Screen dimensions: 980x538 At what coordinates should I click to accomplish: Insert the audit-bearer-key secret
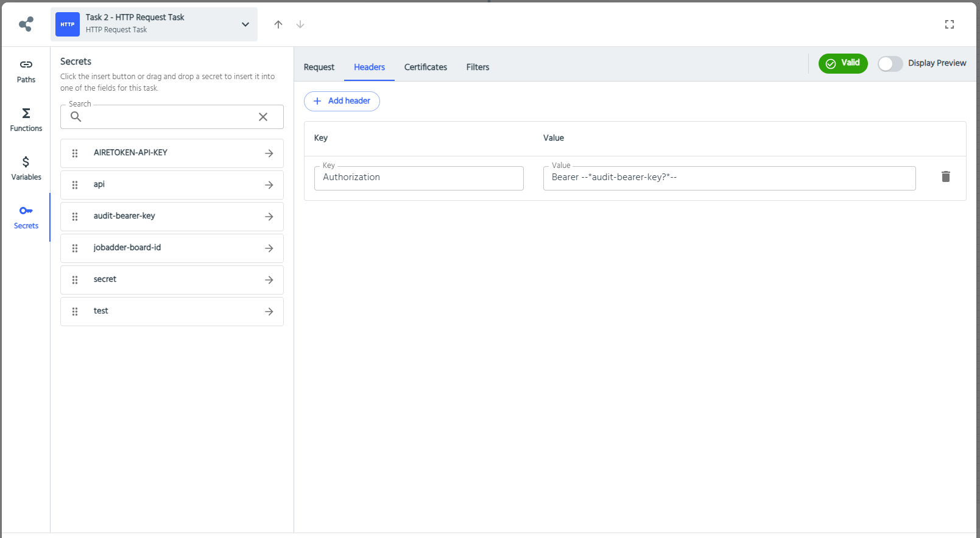click(x=269, y=217)
